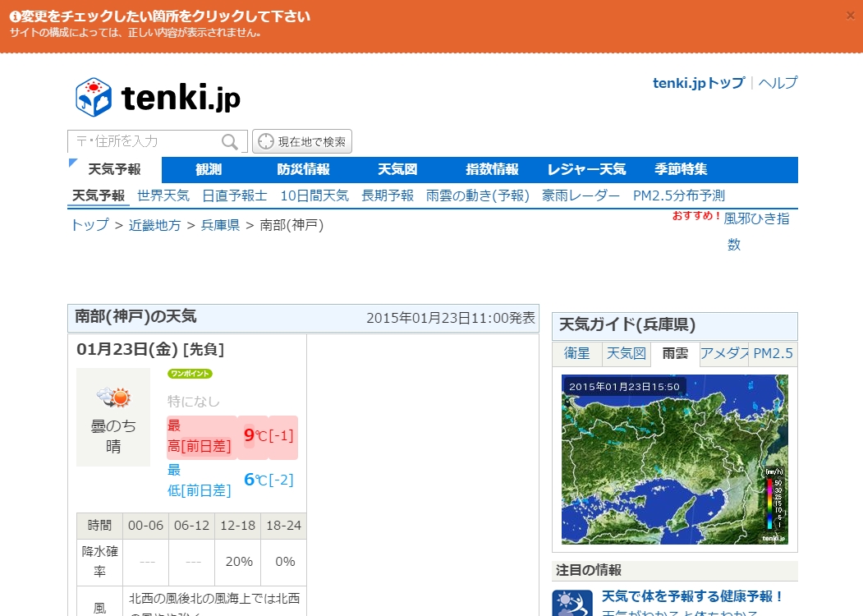The width and height of the screenshot is (863, 616).
Task: Open 長期予報 submenu link
Action: [388, 196]
